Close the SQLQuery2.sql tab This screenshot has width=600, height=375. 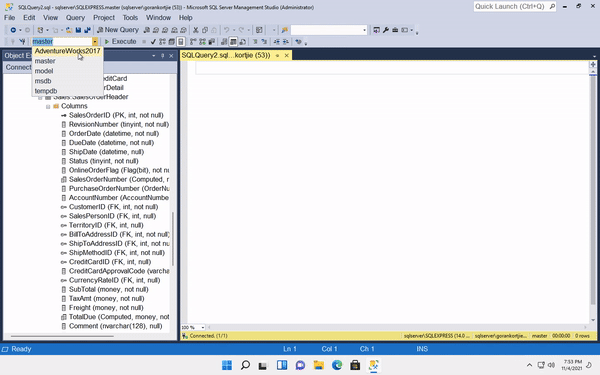pyautogui.click(x=287, y=55)
